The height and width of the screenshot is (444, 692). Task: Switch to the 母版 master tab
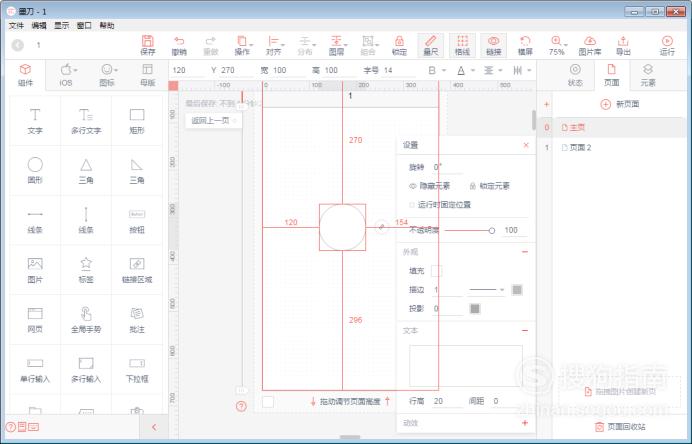pos(147,75)
